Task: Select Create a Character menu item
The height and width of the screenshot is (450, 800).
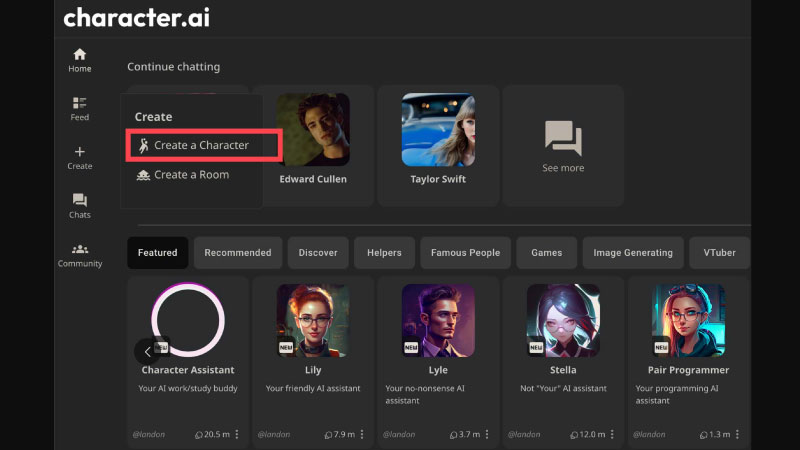Action: point(201,145)
